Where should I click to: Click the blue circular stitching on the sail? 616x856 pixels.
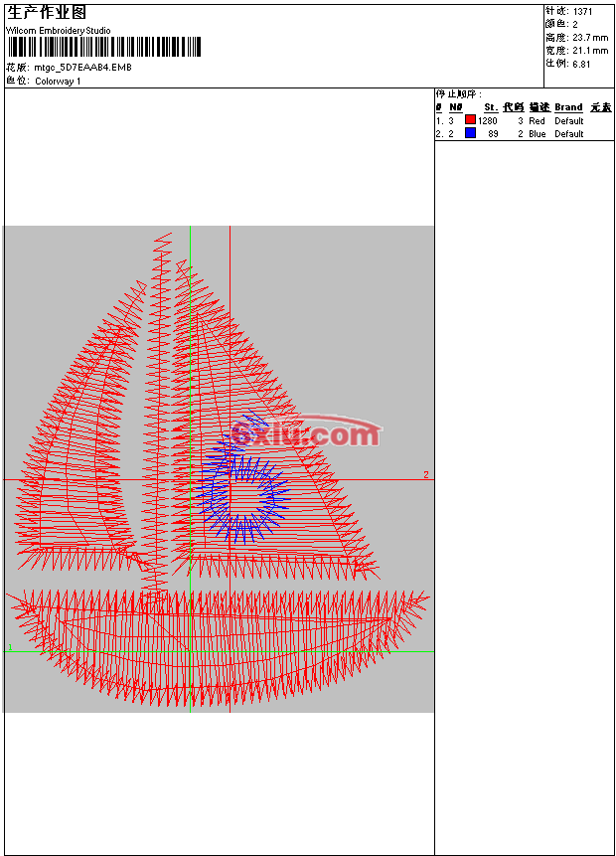pyautogui.click(x=242, y=477)
